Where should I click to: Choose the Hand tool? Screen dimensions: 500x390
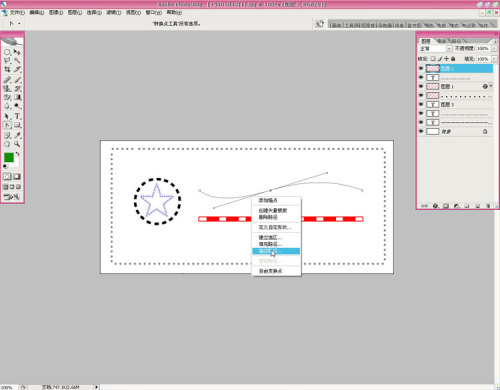(x=7, y=144)
